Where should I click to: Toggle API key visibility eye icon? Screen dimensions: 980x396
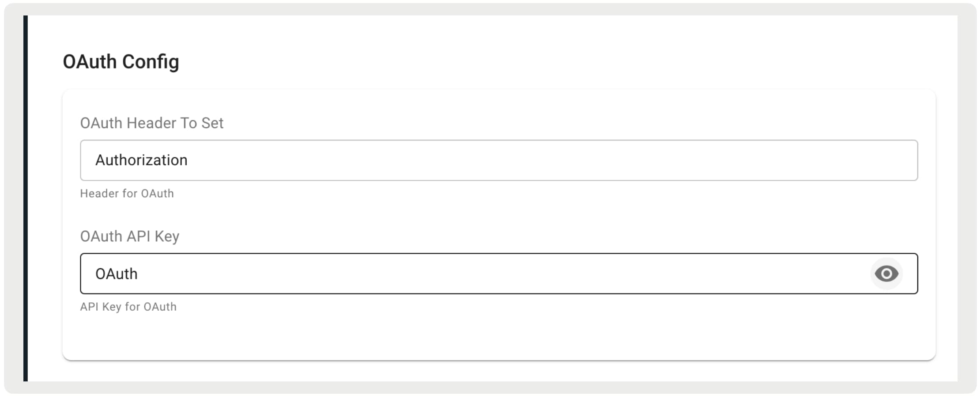tap(886, 274)
